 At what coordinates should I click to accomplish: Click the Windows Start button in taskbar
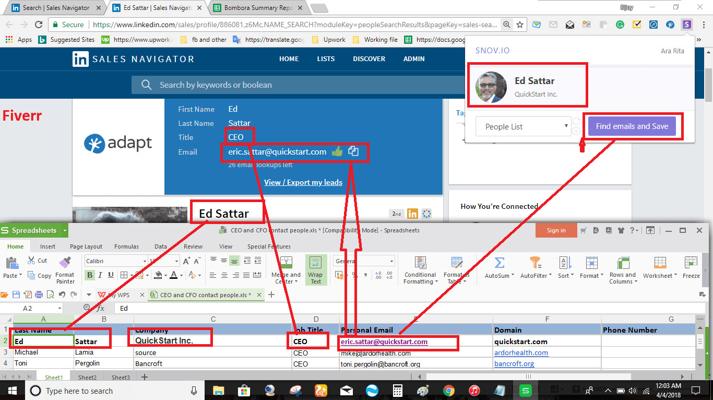pos(14,391)
